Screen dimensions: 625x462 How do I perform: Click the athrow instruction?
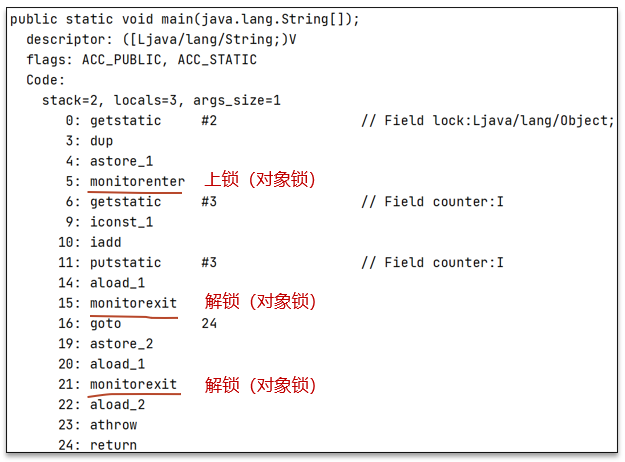(x=113, y=425)
